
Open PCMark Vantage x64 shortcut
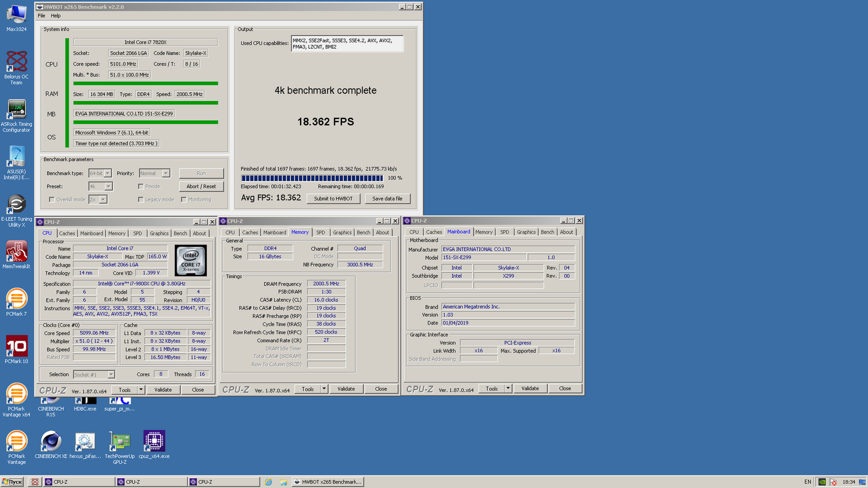(x=17, y=400)
